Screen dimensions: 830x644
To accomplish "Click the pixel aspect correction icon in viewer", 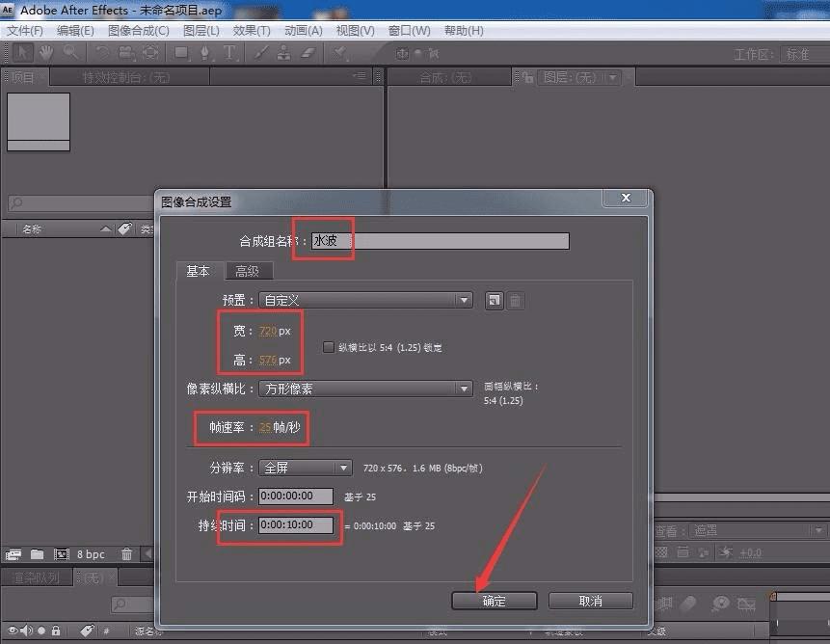I will pyautogui.click(x=683, y=552).
